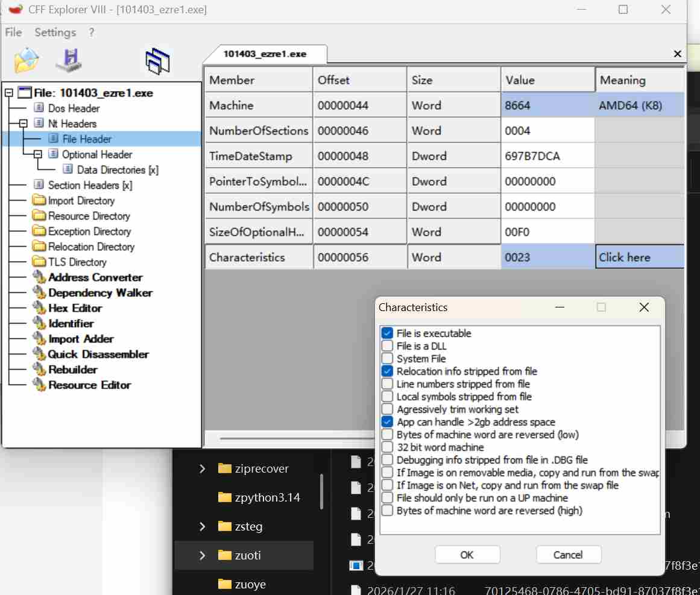Switch to the 101403_ezre1.exe tab
The image size is (700, 595).
pos(265,54)
